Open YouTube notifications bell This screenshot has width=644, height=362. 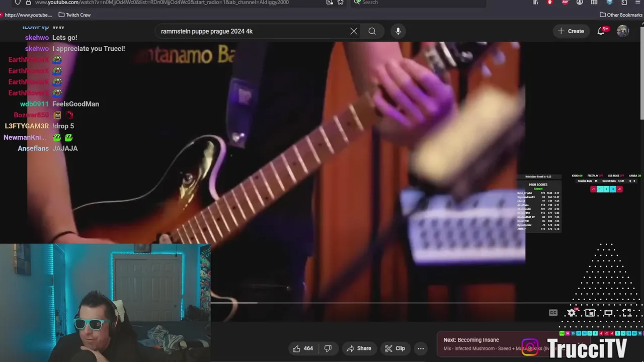click(601, 31)
